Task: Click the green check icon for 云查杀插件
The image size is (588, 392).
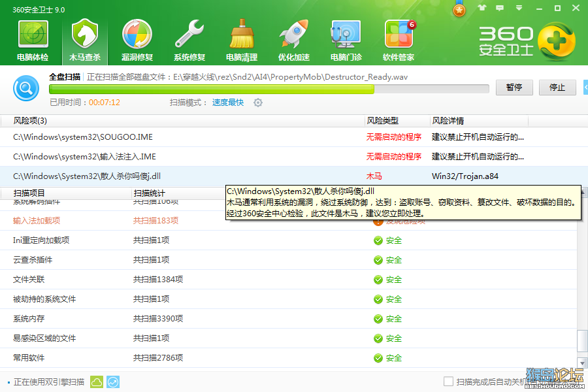Action: coord(378,260)
